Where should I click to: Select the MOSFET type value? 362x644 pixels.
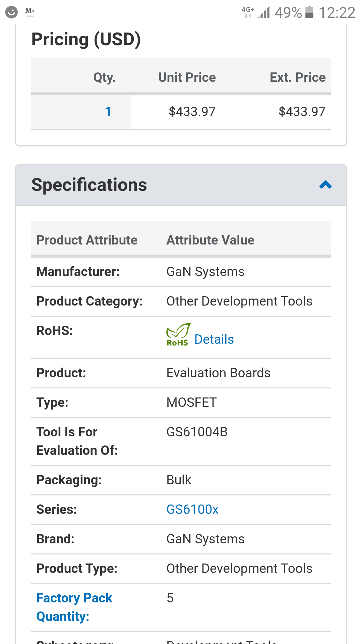click(x=192, y=402)
